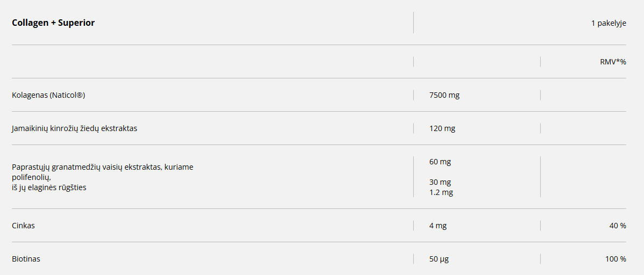Image resolution: width=644 pixels, height=275 pixels.
Task: Select the "Jamaikinių kinrožių žiedų ekstraktas" row label
Action: tap(74, 128)
